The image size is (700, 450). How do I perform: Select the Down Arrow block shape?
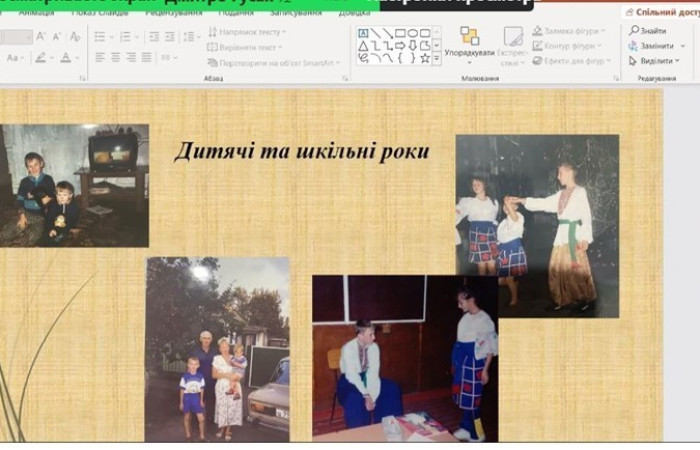point(412,46)
